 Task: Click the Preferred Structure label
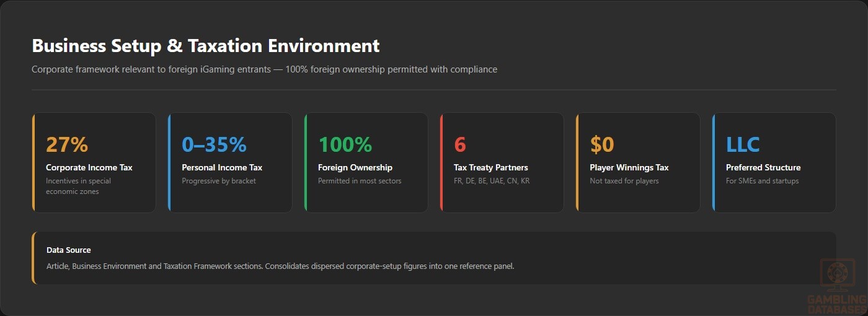click(x=763, y=167)
